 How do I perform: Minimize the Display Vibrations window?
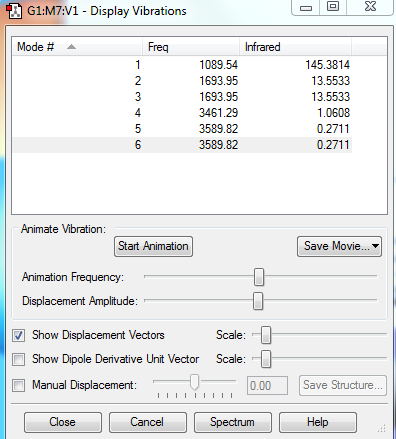tap(306, 7)
